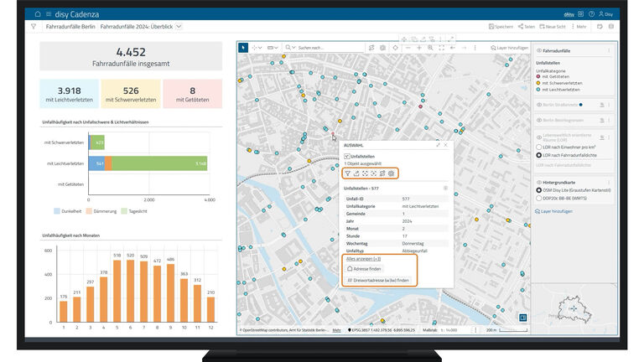Viewport: 644px width, 362px height.
Task: Toggle visibility of Lebensweltlich orientierte Räume layer
Action: pyautogui.click(x=539, y=137)
